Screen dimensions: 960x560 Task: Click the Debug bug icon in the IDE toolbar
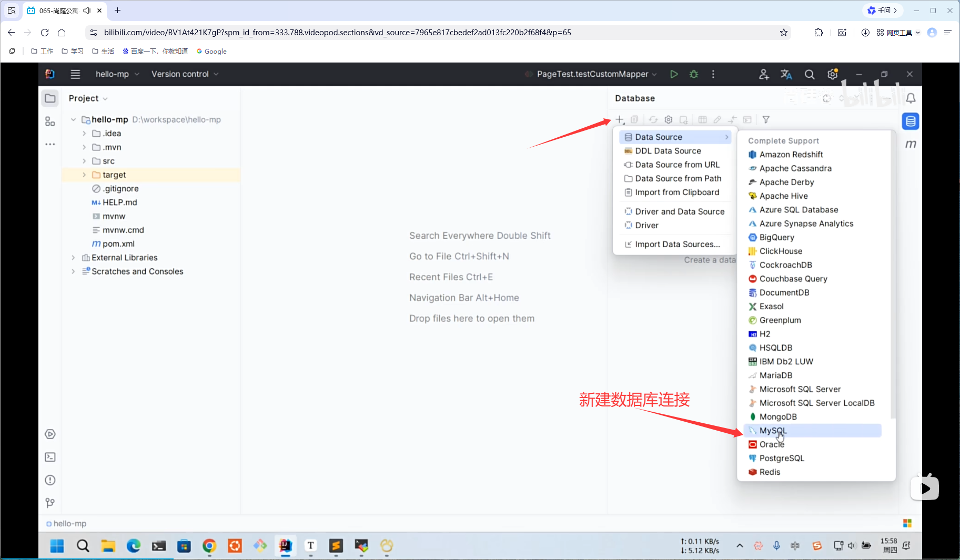(694, 74)
